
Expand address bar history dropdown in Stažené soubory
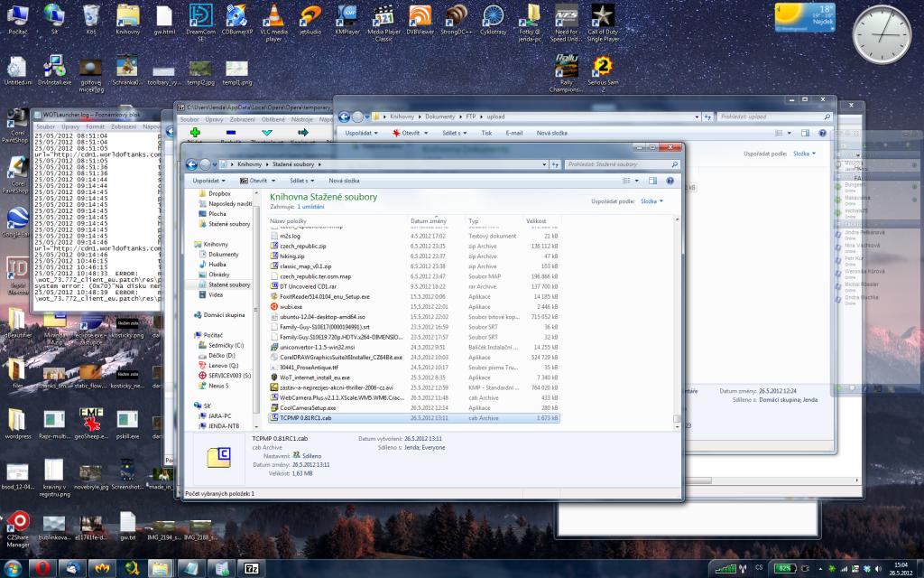click(x=544, y=164)
